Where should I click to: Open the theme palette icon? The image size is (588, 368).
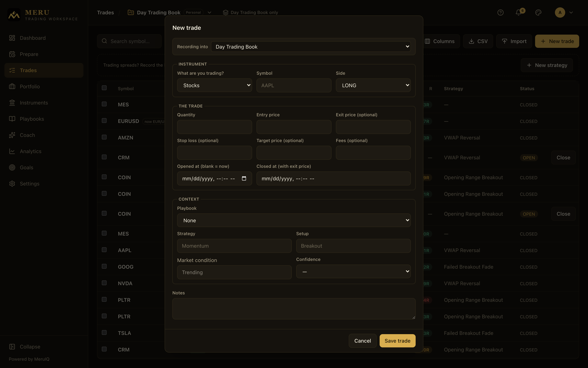click(538, 12)
